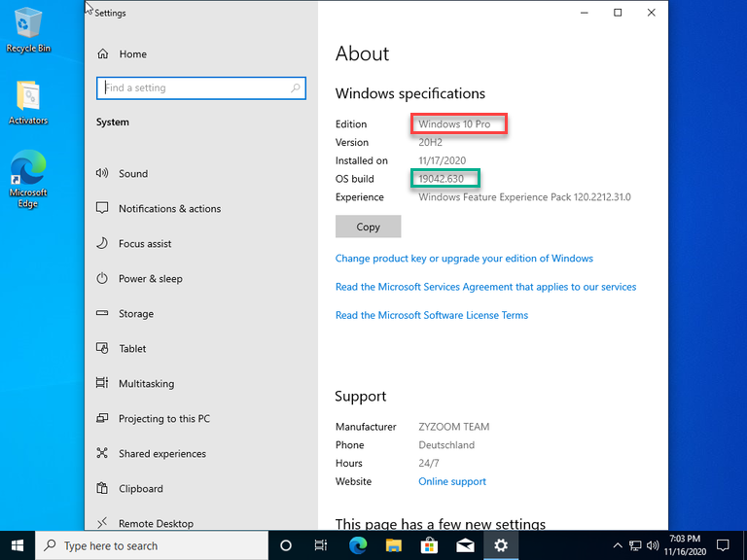Select Notifications & actions icon
747x560 pixels.
pyautogui.click(x=102, y=208)
